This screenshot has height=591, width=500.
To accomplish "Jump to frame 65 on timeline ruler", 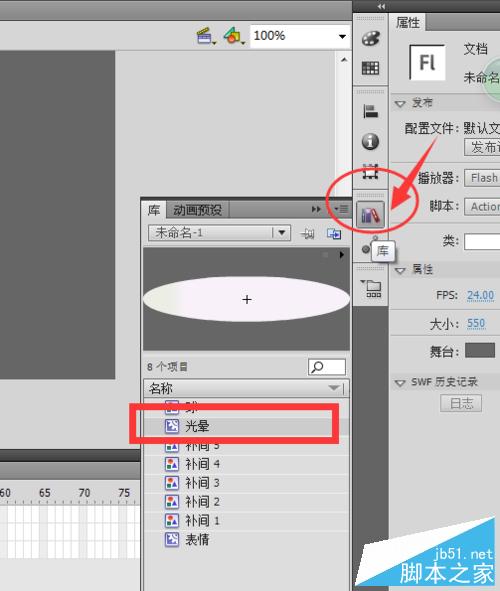I will 44,493.
